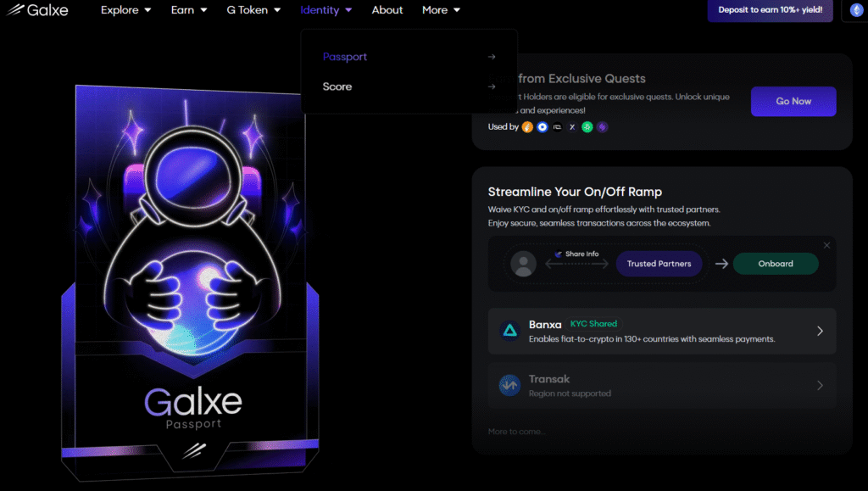Viewport: 868px width, 491px height.
Task: Click the Used by label
Action: 503,126
